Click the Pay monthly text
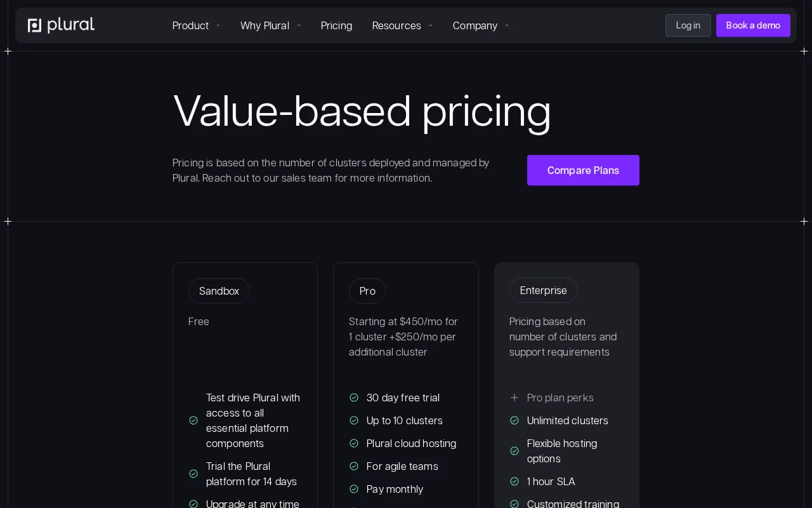The image size is (812, 508). (395, 489)
